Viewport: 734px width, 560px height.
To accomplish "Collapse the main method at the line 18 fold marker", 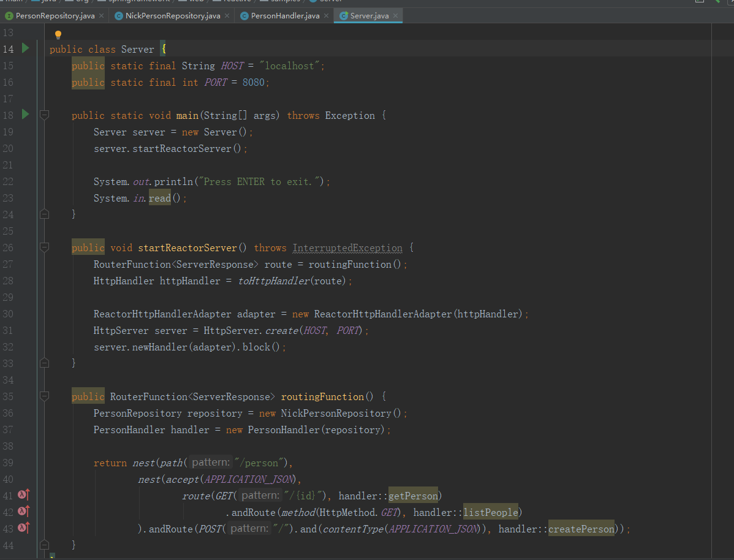I will pos(45,115).
